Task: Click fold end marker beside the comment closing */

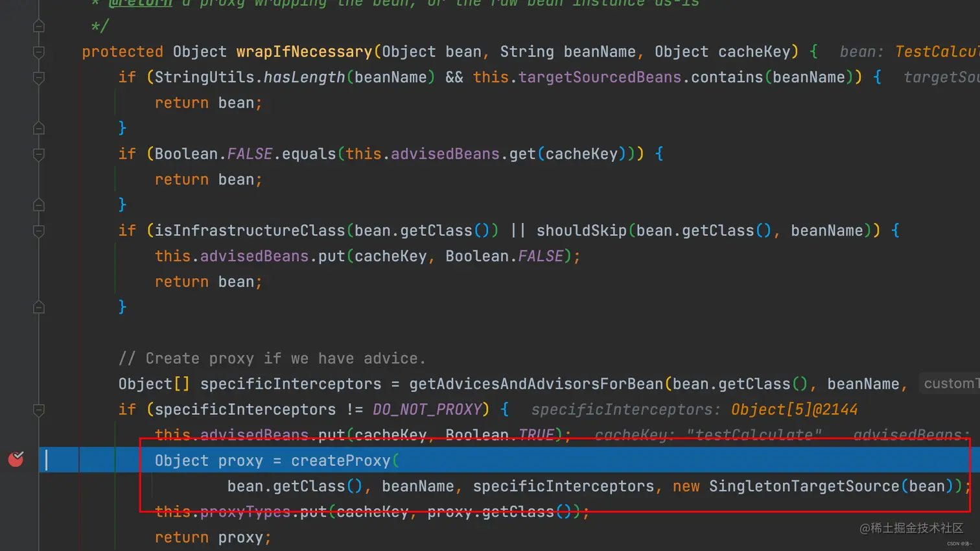Action: [x=39, y=26]
